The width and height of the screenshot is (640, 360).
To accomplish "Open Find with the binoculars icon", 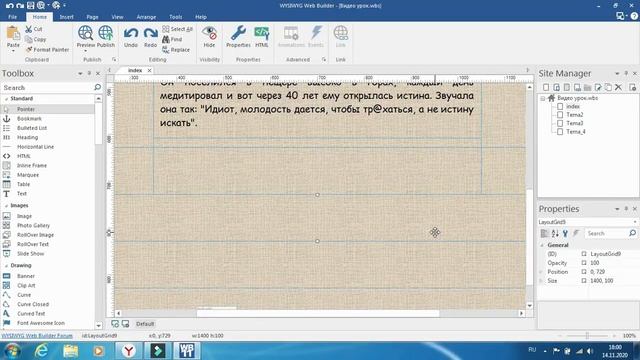I will (166, 39).
